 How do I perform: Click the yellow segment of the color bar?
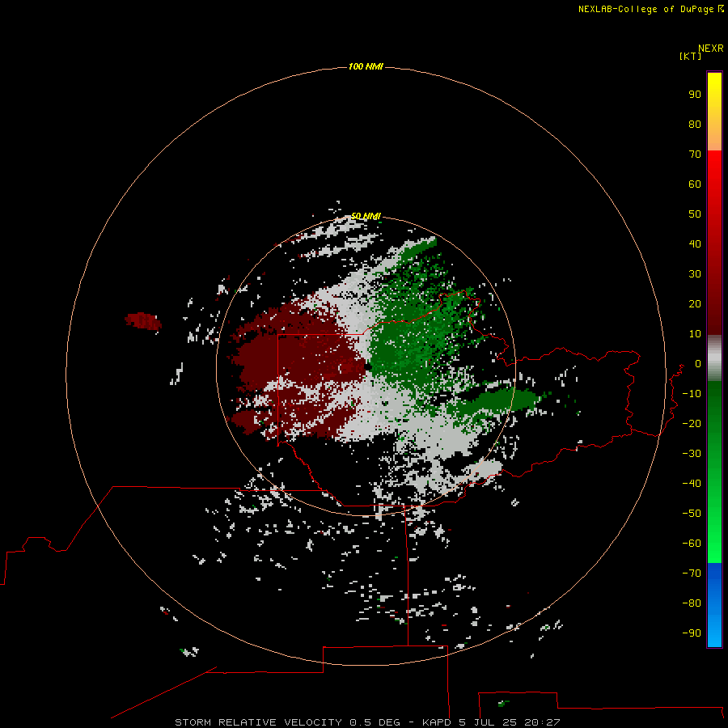point(714,112)
